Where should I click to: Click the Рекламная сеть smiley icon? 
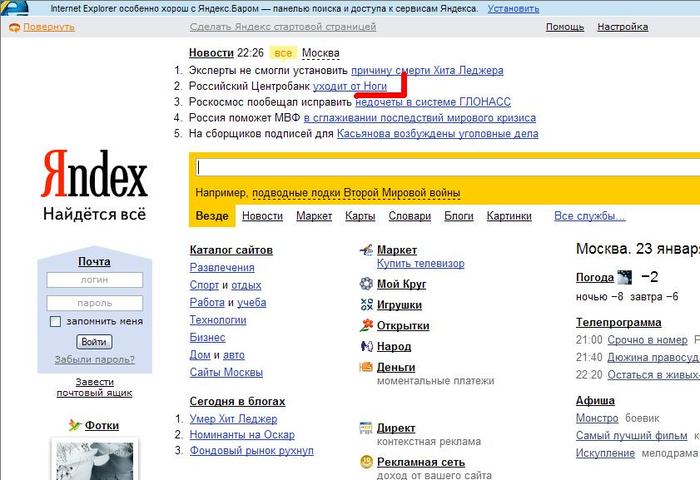tap(366, 461)
